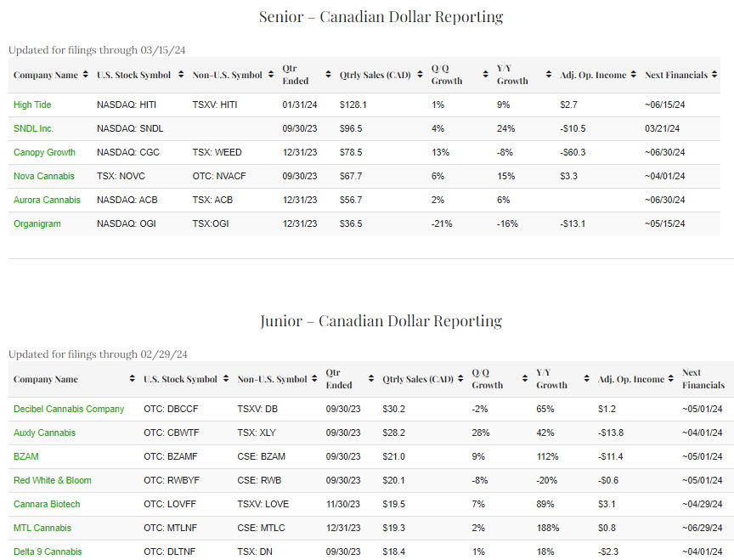Follow the Canopy Growth link
This screenshot has width=734, height=560.
coord(44,152)
